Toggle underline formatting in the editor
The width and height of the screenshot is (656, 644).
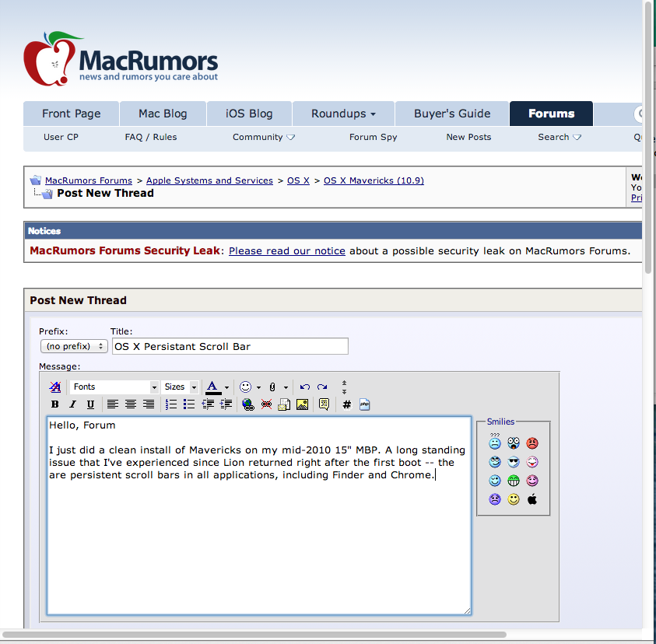click(x=90, y=404)
